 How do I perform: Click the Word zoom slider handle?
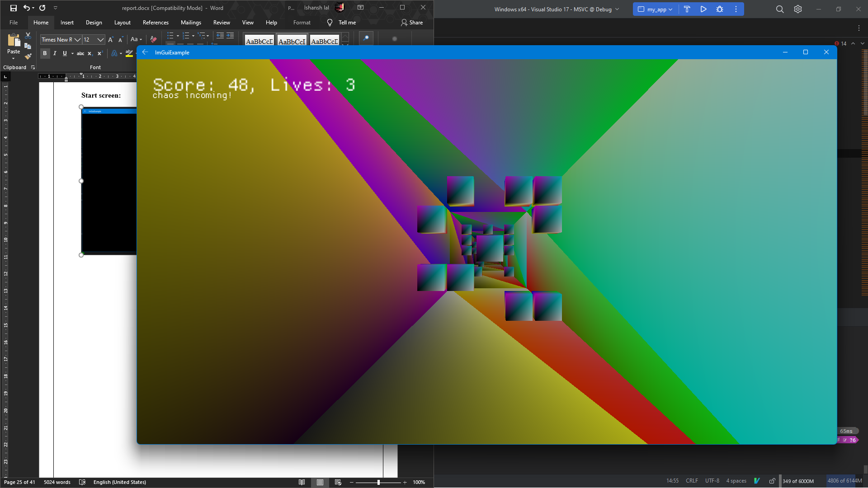(378, 482)
